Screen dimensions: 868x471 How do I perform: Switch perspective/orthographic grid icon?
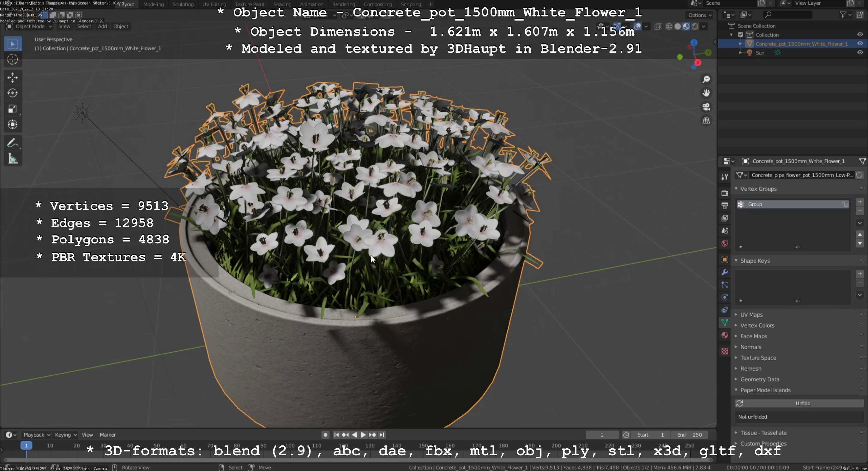pos(706,121)
